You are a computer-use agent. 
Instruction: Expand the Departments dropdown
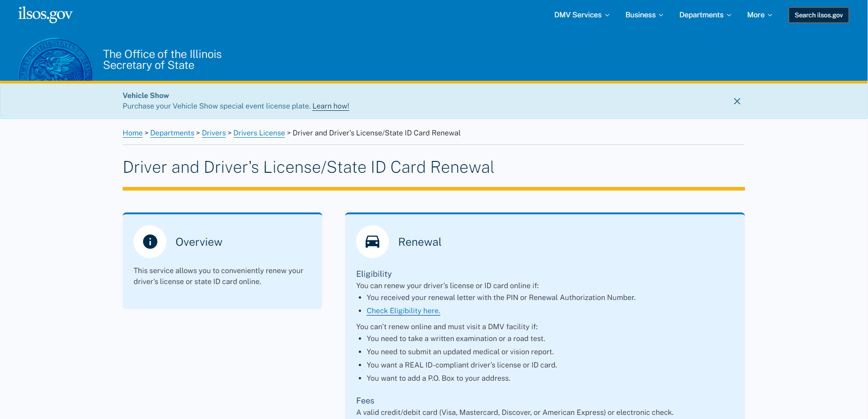pos(705,15)
